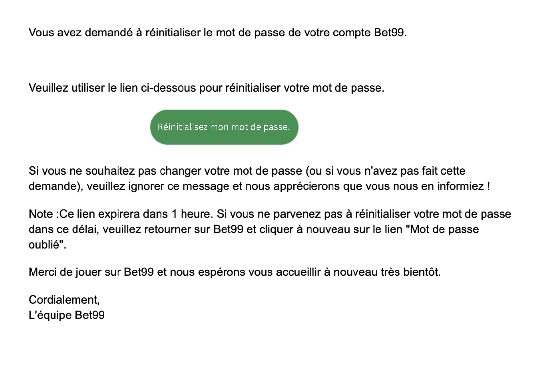Viewport: 537px width, 392px height.
Task: Click the sentence starting "Vous avez demandé"
Action: point(217,33)
